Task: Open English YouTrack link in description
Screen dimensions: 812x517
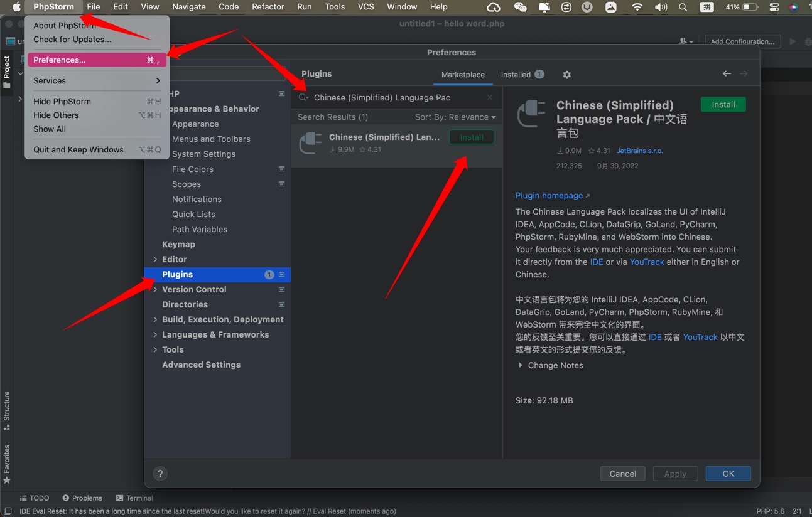Action: pos(647,262)
